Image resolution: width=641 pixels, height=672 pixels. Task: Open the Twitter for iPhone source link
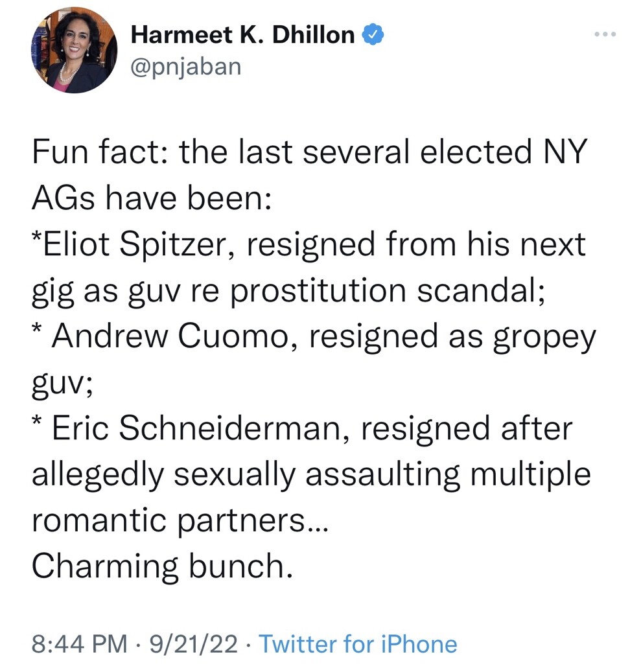tap(358, 644)
